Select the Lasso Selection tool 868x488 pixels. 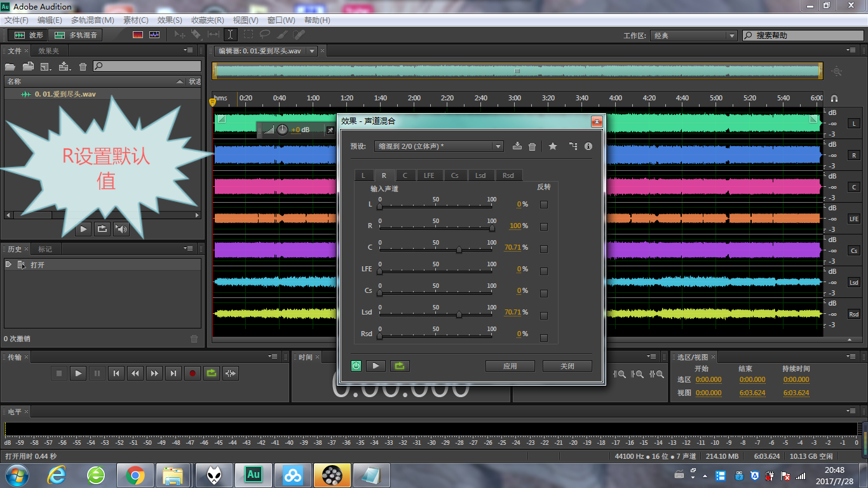(265, 35)
